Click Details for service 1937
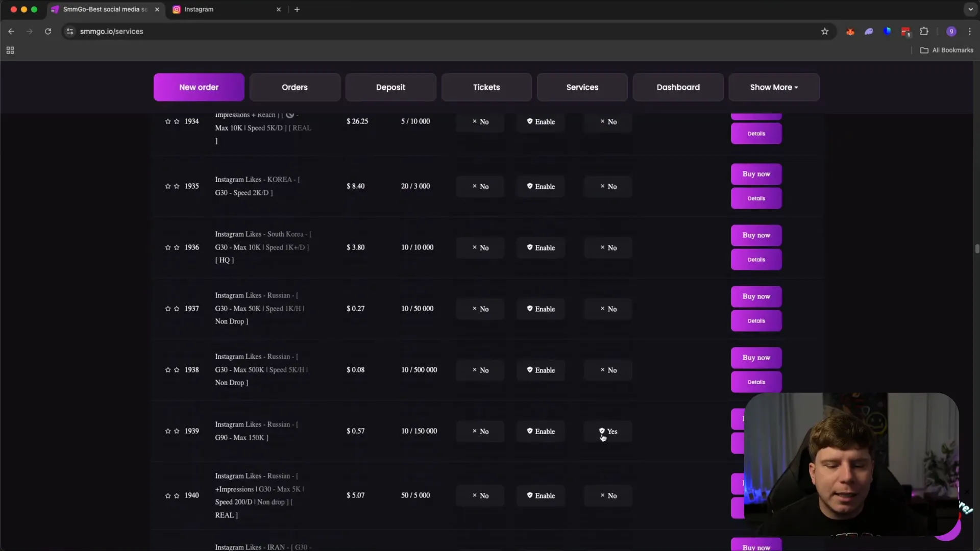980x551 pixels. [756, 321]
